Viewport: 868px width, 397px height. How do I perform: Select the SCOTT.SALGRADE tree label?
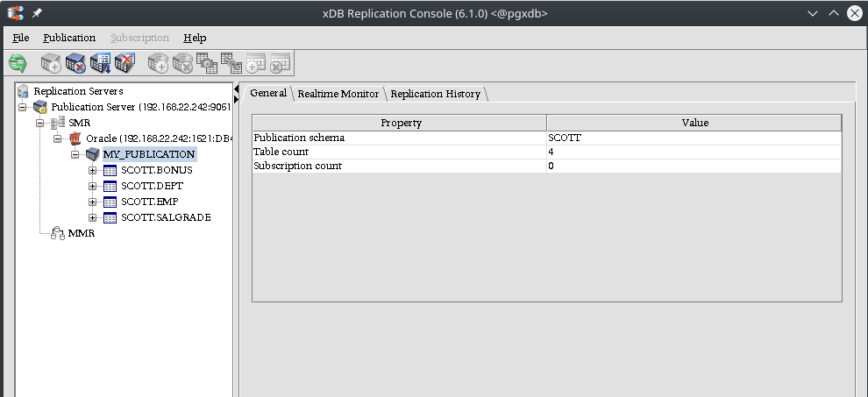166,217
